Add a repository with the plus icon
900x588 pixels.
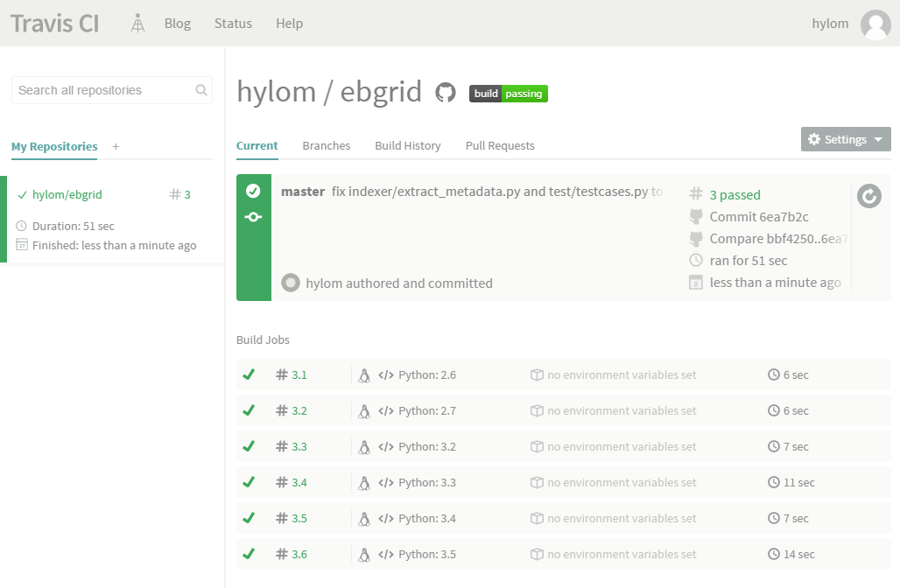(116, 147)
